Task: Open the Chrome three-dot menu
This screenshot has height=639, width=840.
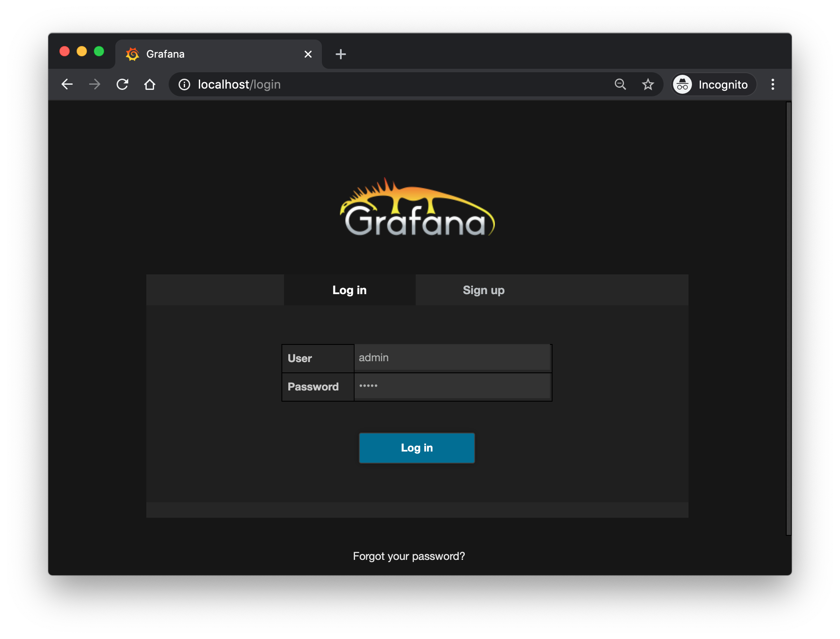Action: pos(773,84)
